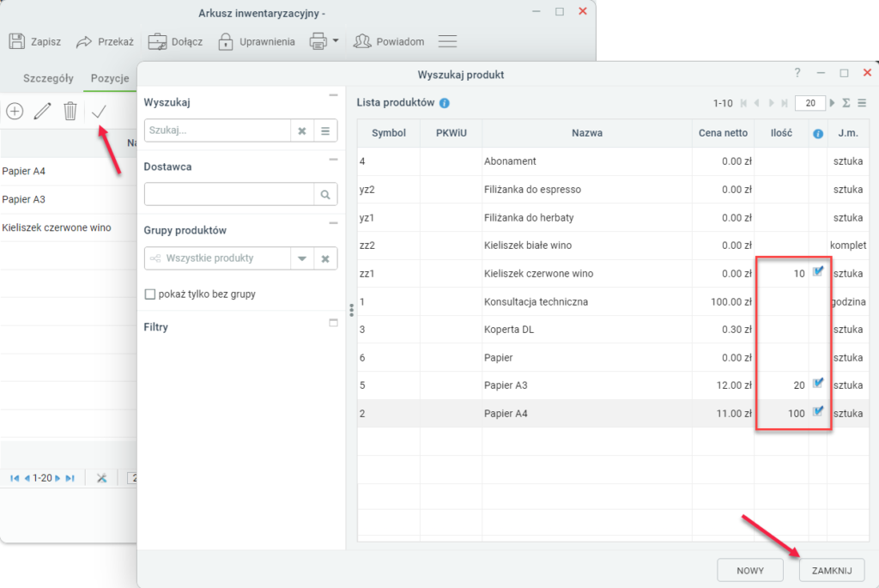The width and height of the screenshot is (879, 588).
Task: Select Filiżanka do espresso row
Action: click(x=613, y=190)
